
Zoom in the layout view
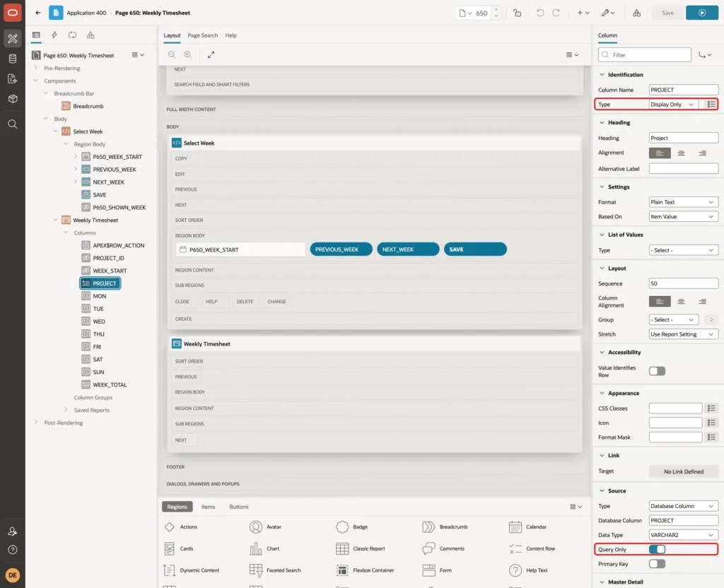[x=188, y=55]
